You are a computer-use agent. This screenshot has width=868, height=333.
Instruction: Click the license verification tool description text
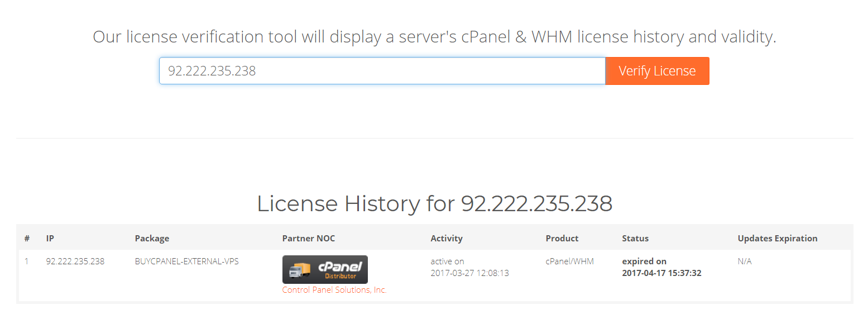coord(434,37)
